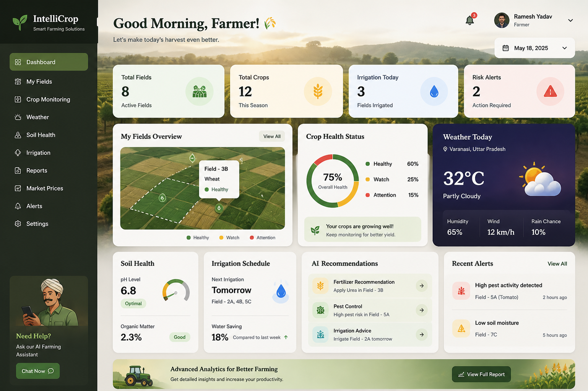Image resolution: width=588 pixels, height=391 pixels.
Task: Click View All in My Fields Overview
Action: click(x=272, y=137)
